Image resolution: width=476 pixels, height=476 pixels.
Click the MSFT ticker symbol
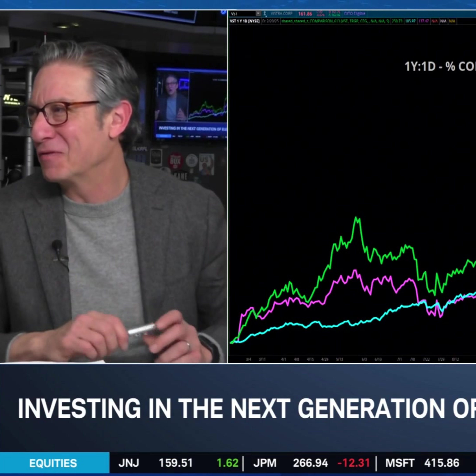pos(400,463)
